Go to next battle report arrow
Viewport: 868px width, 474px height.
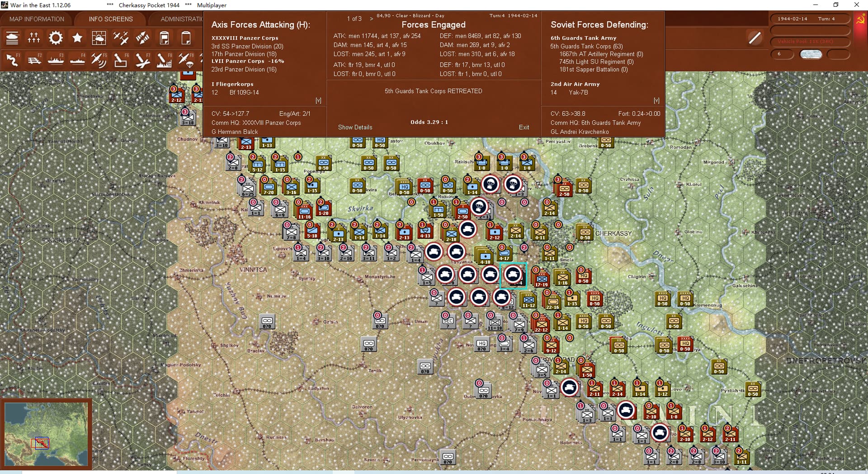(x=372, y=19)
